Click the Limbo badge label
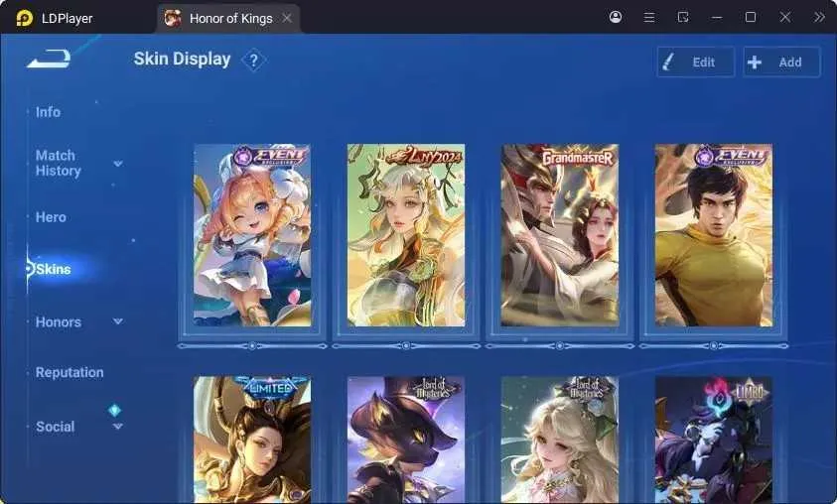837x504 pixels. click(751, 393)
